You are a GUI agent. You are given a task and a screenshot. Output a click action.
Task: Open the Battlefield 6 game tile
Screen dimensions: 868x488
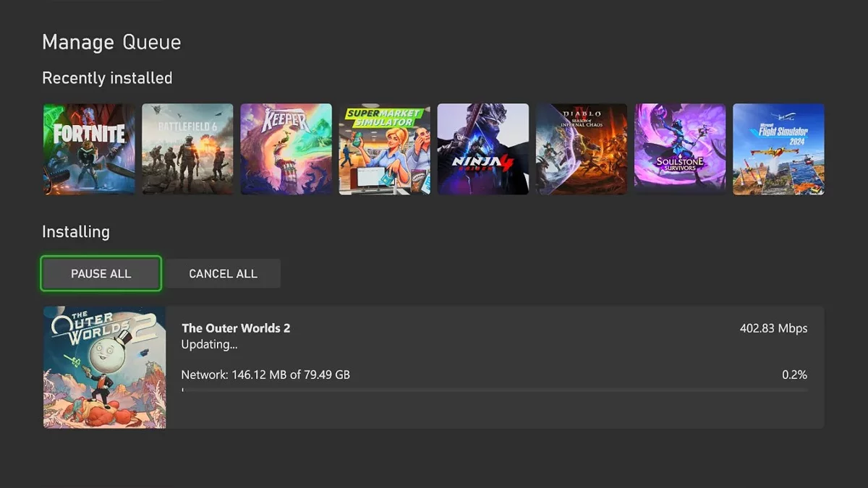(x=187, y=149)
